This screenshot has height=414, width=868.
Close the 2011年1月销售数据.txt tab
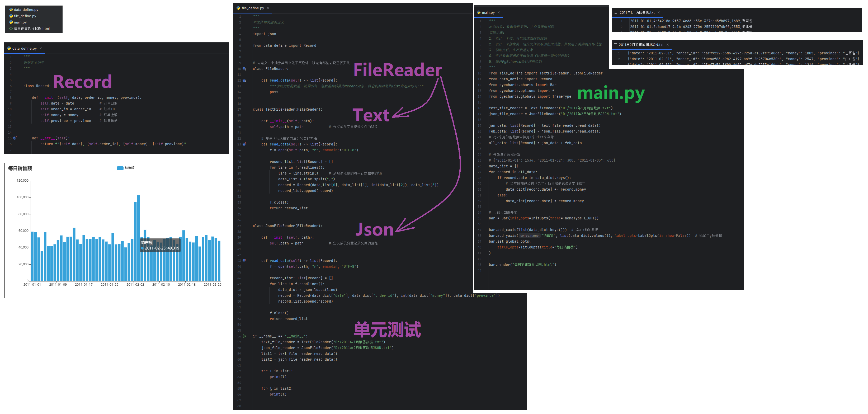coord(659,12)
